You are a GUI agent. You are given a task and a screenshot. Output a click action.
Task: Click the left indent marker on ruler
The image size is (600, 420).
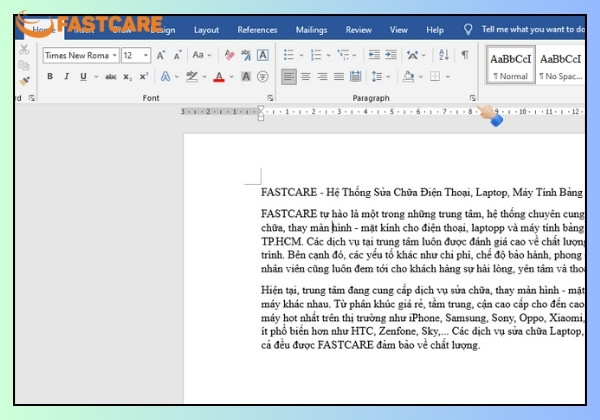pyautogui.click(x=261, y=118)
